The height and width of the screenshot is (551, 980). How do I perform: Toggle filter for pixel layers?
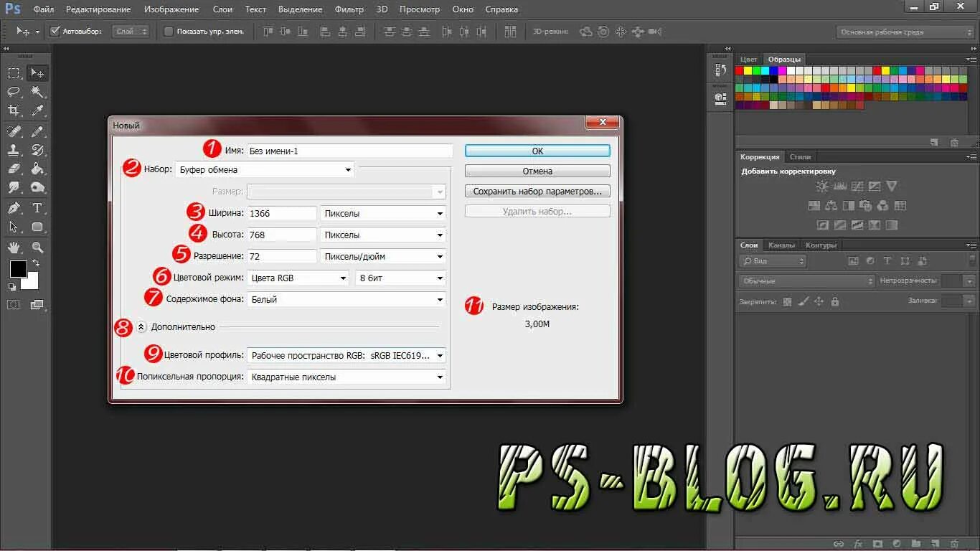click(853, 261)
